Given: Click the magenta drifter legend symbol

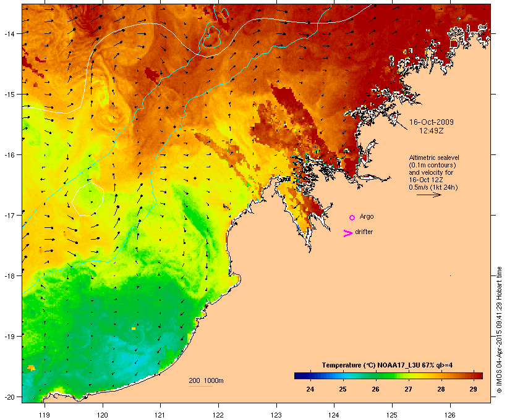Looking at the screenshot, I should click(347, 233).
